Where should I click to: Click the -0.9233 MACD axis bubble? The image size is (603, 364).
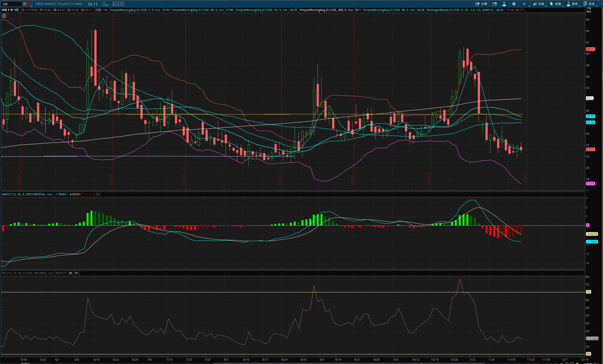[x=592, y=234]
